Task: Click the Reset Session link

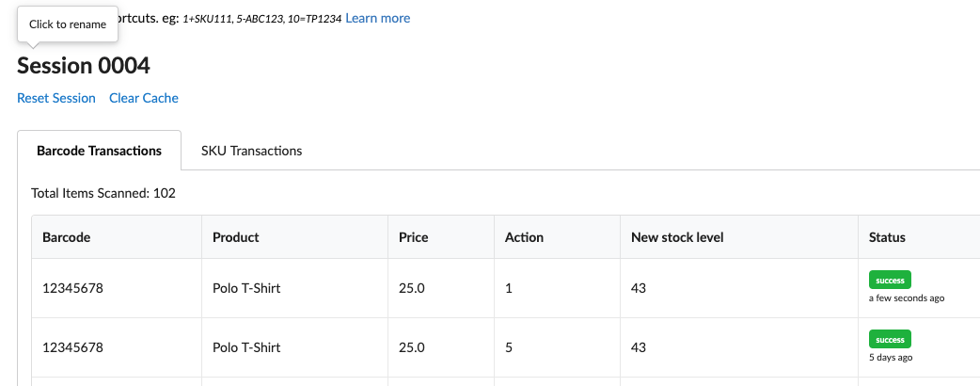Action: click(56, 98)
